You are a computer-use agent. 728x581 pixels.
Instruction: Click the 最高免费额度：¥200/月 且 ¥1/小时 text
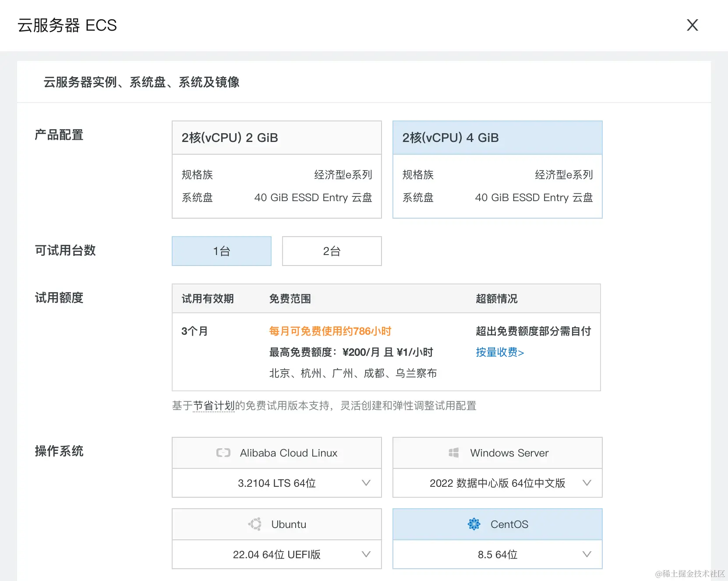tap(351, 352)
